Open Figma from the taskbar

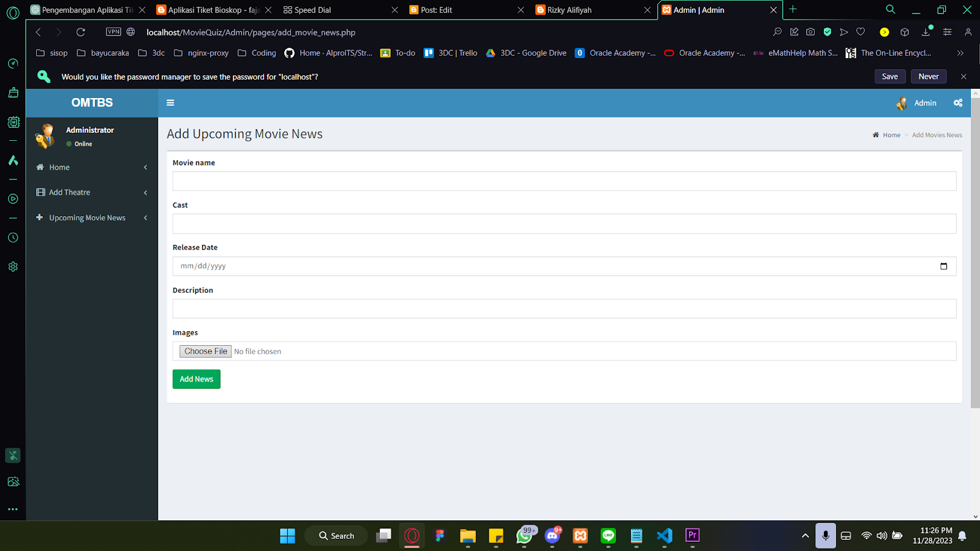click(x=440, y=536)
